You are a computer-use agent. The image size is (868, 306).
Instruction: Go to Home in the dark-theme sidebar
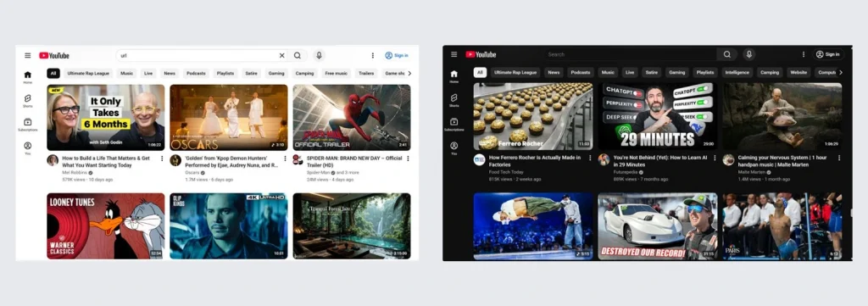(454, 76)
